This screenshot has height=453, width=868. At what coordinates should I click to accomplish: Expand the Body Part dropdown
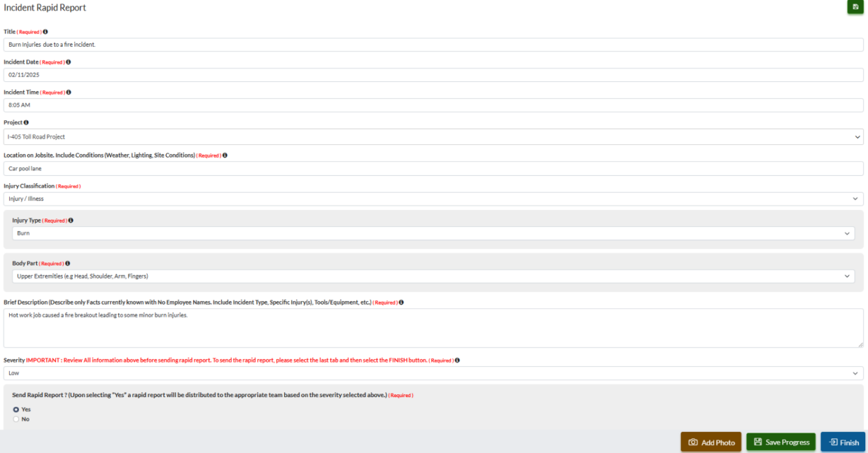[433, 276]
